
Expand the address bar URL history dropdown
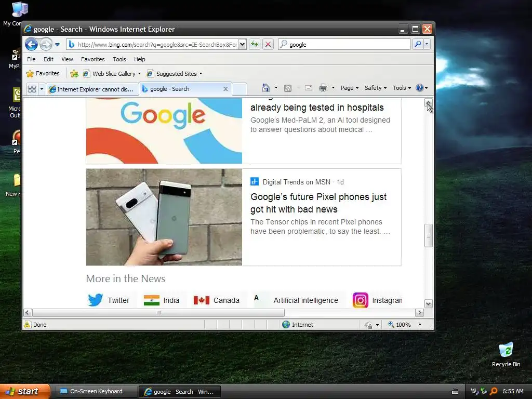tap(242, 45)
